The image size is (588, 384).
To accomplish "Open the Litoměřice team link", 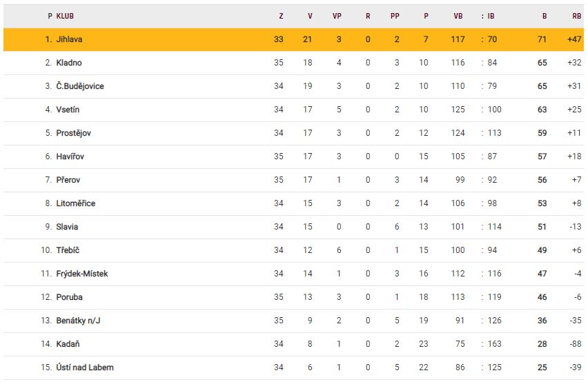I will click(76, 203).
